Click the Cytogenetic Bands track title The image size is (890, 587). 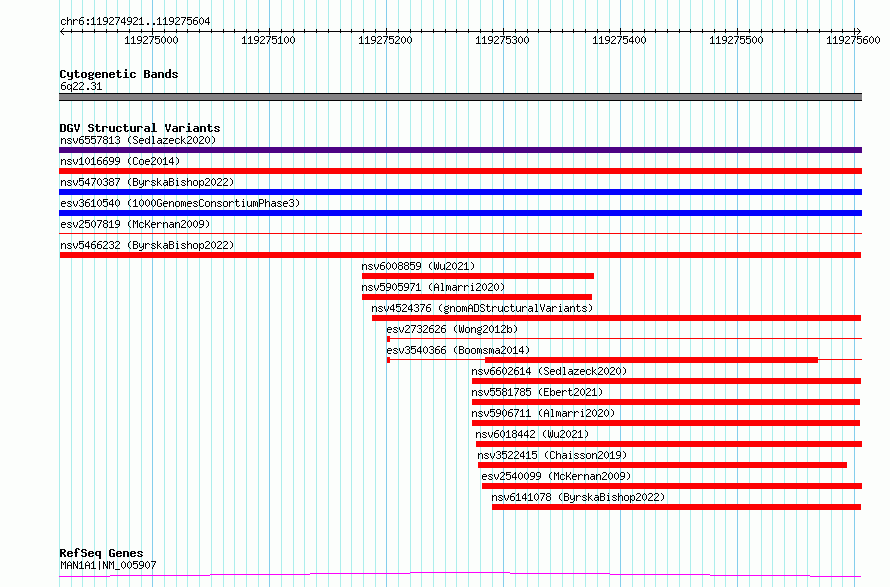(119, 74)
